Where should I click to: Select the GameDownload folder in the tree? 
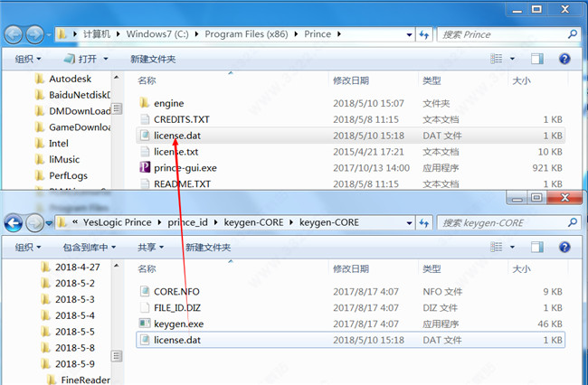(80, 127)
